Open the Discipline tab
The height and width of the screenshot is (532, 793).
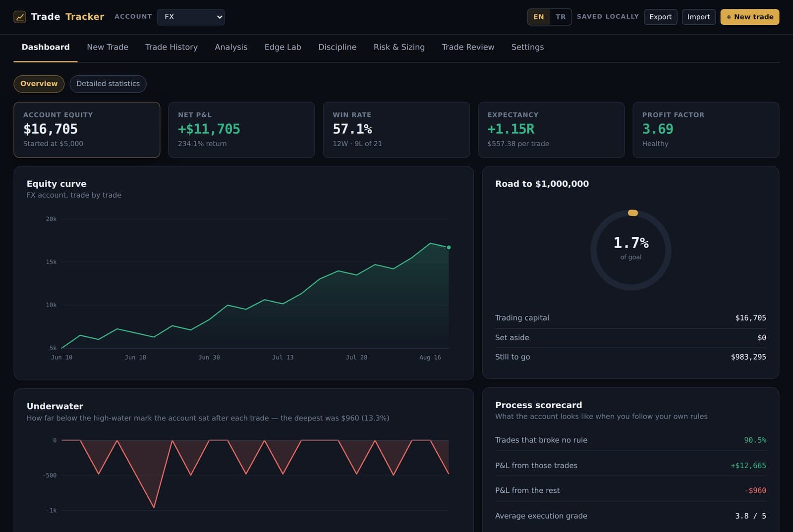click(338, 47)
